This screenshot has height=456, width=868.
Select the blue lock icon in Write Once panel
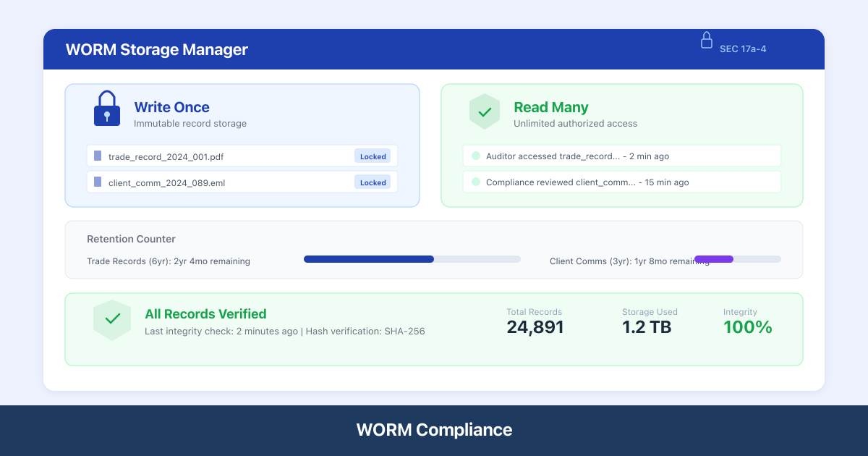pos(106,108)
